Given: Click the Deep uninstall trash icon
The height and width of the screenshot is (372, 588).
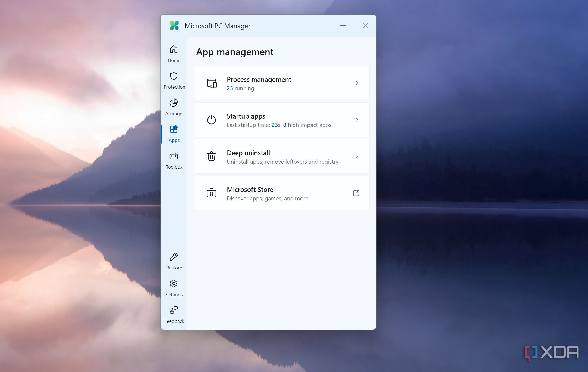Looking at the screenshot, I should click(212, 156).
